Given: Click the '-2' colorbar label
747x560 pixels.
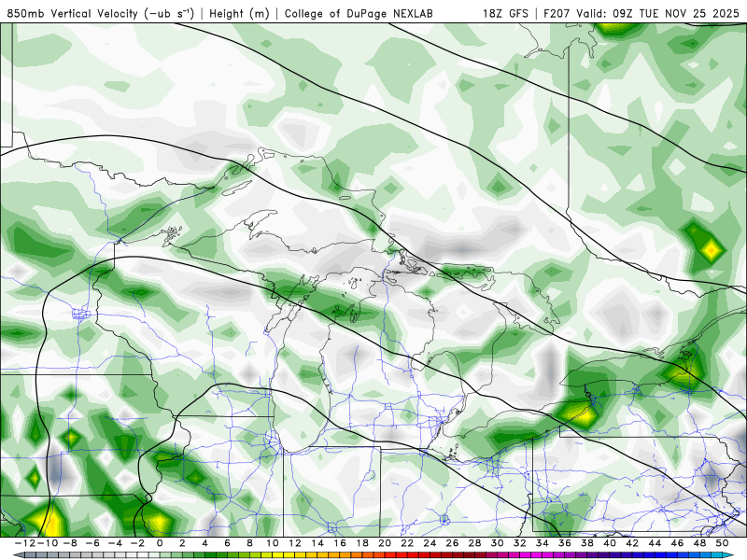Looking at the screenshot, I should (x=137, y=543).
